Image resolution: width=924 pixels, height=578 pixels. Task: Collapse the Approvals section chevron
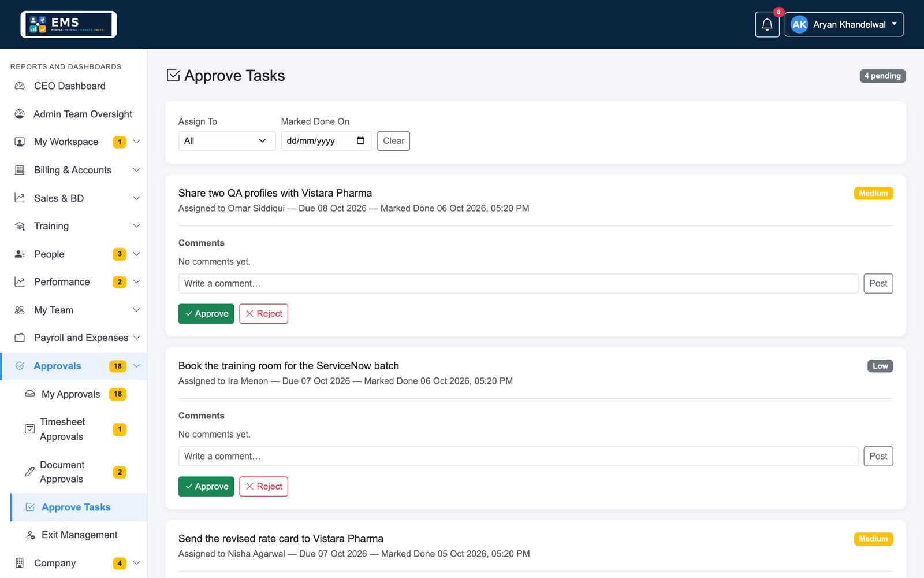137,366
